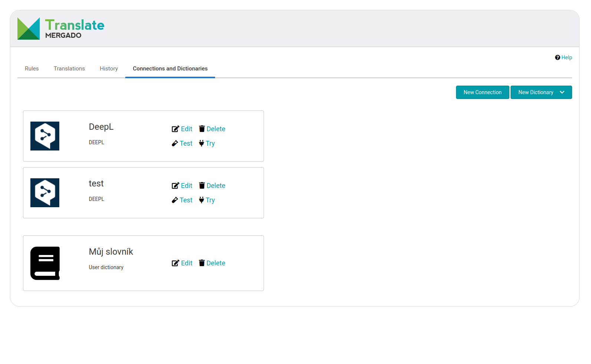Try the test connection
The width and height of the screenshot is (591, 364).
210,200
